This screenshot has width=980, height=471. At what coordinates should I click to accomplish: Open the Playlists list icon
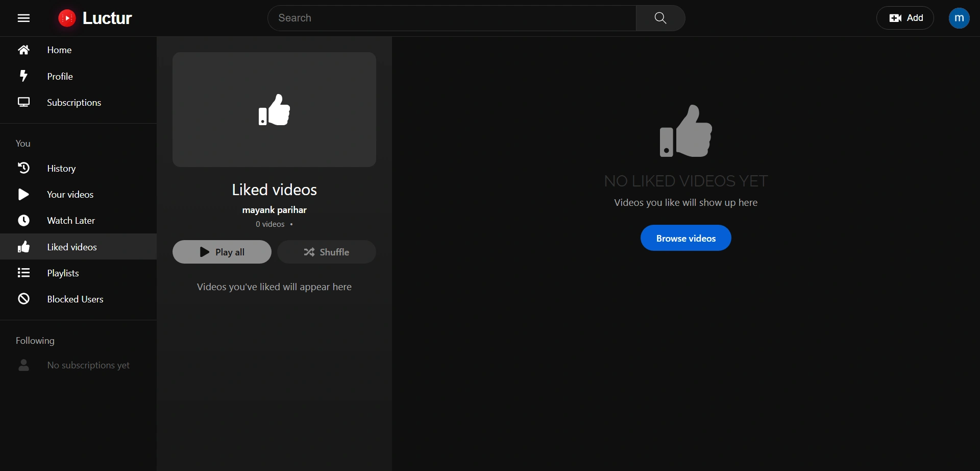[23, 273]
